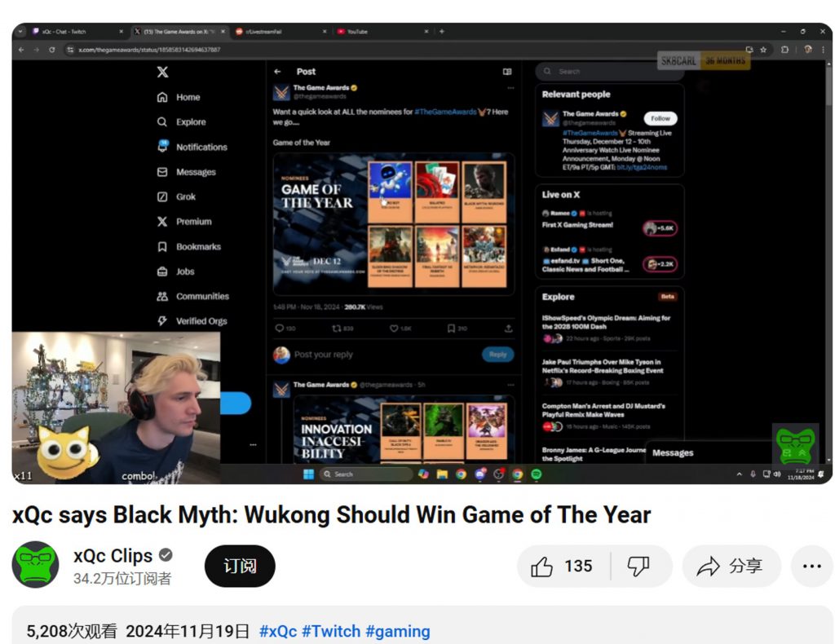Open File Explorer from the taskbar
The width and height of the screenshot is (835, 644).
[442, 474]
